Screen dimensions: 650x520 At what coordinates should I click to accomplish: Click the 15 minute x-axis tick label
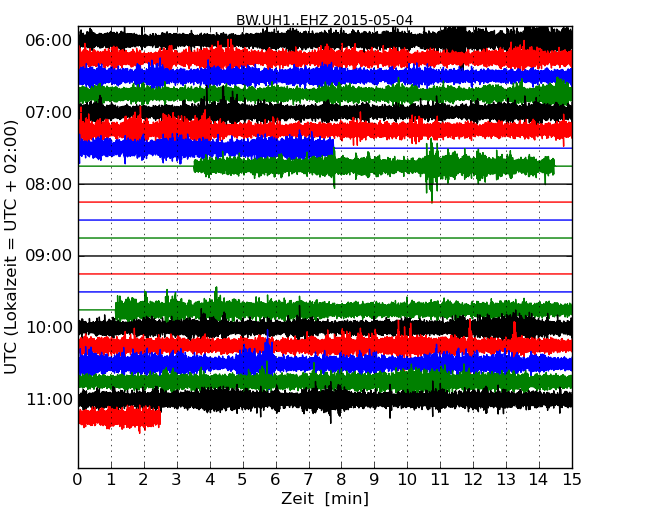(572, 479)
